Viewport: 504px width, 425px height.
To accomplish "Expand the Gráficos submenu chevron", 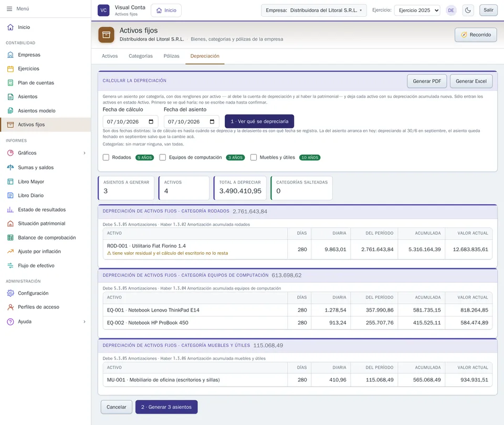I will coord(85,153).
